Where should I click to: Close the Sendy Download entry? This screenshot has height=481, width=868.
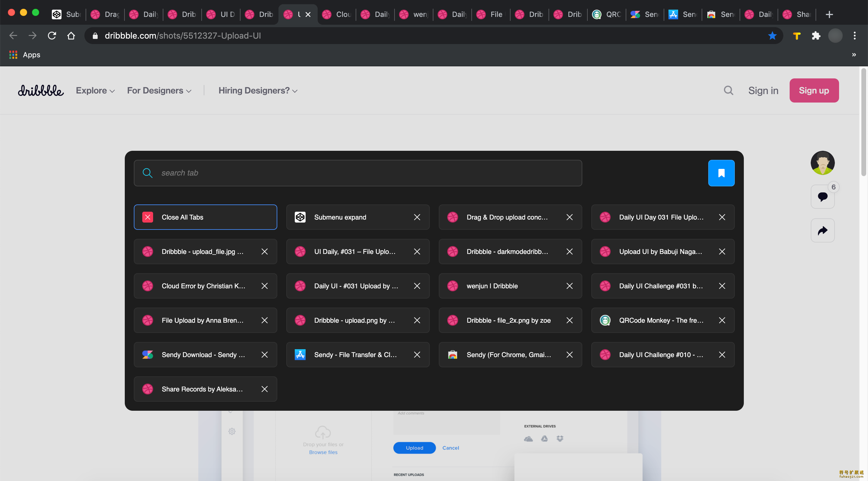pos(265,355)
